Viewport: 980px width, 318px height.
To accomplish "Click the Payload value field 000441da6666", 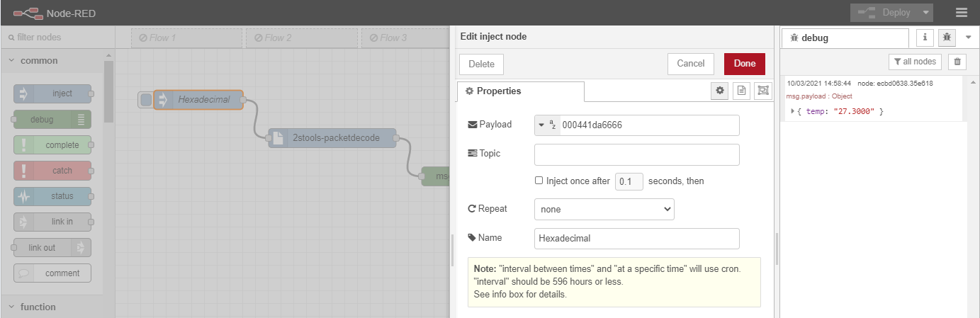I will (x=648, y=125).
